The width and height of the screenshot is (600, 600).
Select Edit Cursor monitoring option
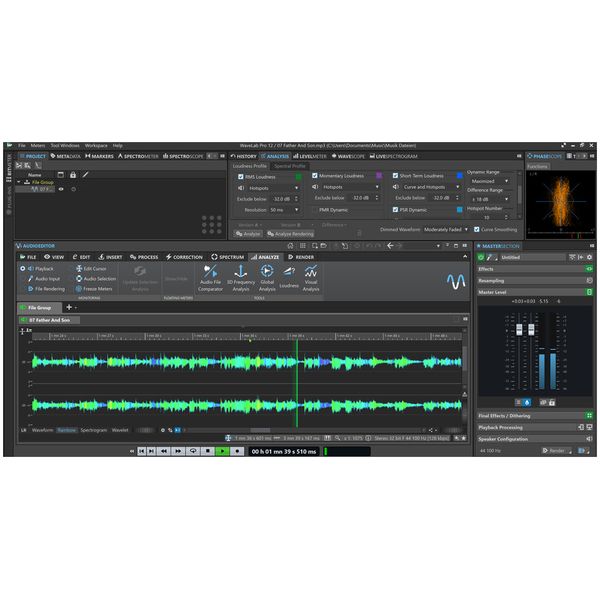pos(91,269)
